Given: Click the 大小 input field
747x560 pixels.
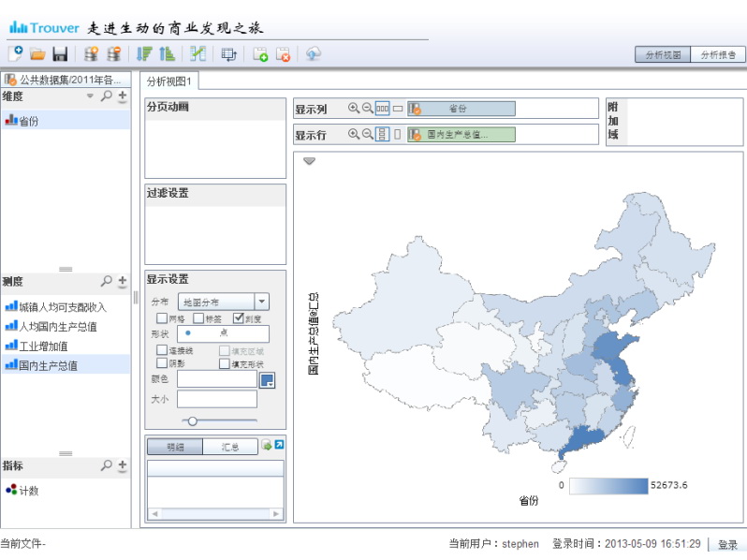Looking at the screenshot, I should point(217,399).
